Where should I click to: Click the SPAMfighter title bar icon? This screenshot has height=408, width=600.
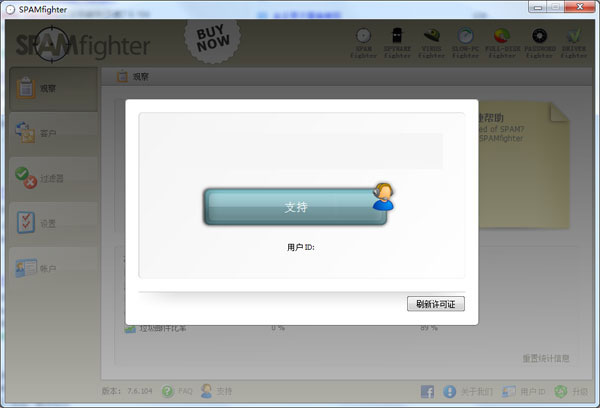(x=10, y=10)
